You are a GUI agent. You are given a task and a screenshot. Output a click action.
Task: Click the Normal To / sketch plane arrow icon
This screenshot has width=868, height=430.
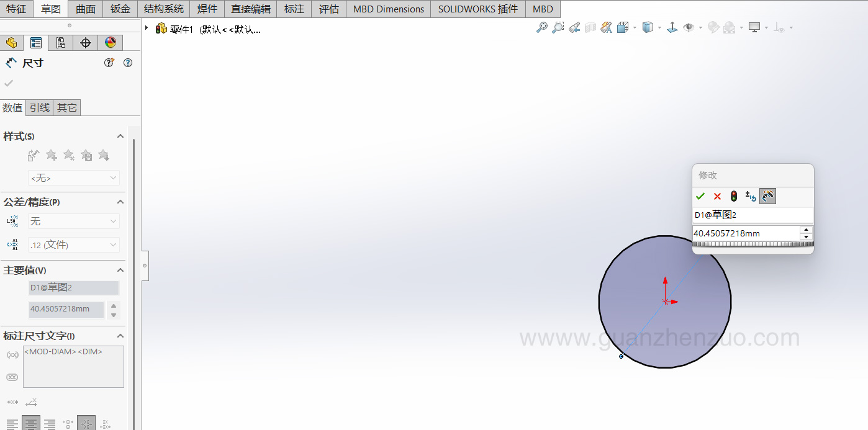pos(672,27)
